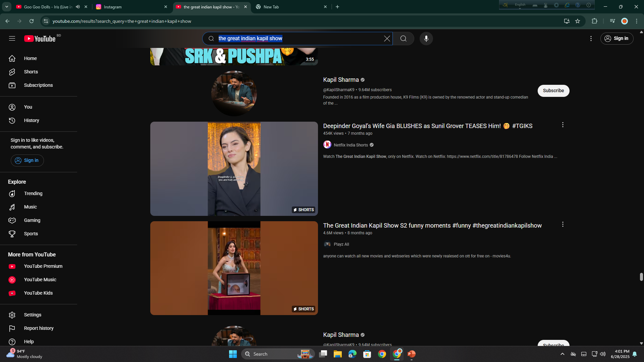Open Sports under Explore

[39, 234]
